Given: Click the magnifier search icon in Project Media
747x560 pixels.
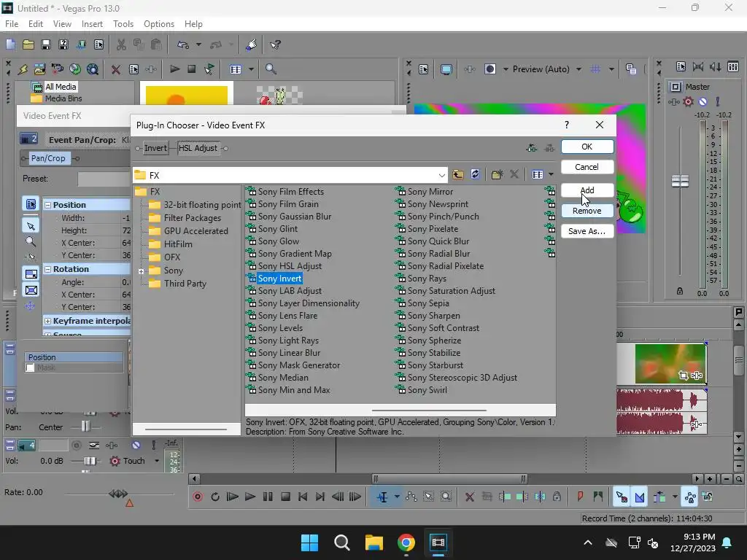Looking at the screenshot, I should point(271,69).
